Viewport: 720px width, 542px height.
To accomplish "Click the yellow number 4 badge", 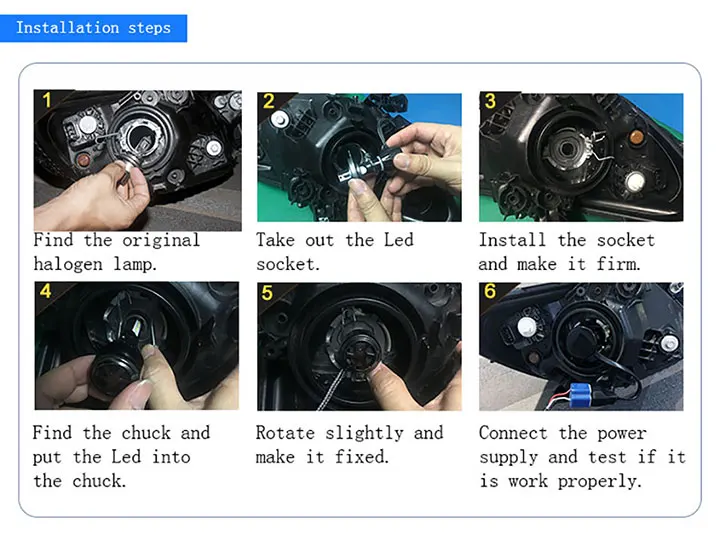I will point(45,291).
